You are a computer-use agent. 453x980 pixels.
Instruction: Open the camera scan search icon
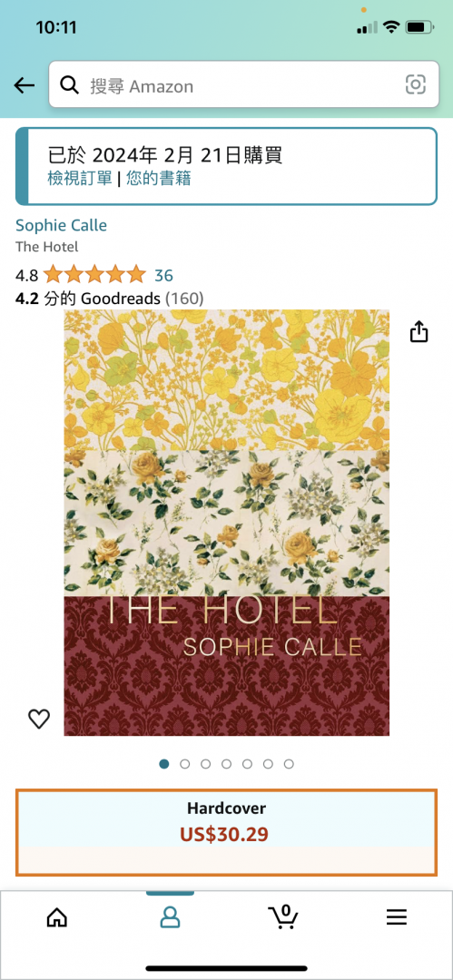(416, 84)
